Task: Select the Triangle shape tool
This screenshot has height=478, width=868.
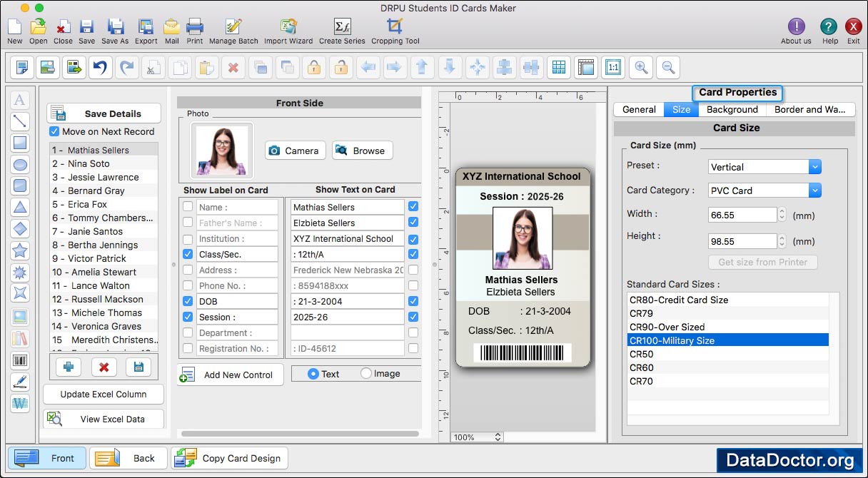Action: pos(20,207)
